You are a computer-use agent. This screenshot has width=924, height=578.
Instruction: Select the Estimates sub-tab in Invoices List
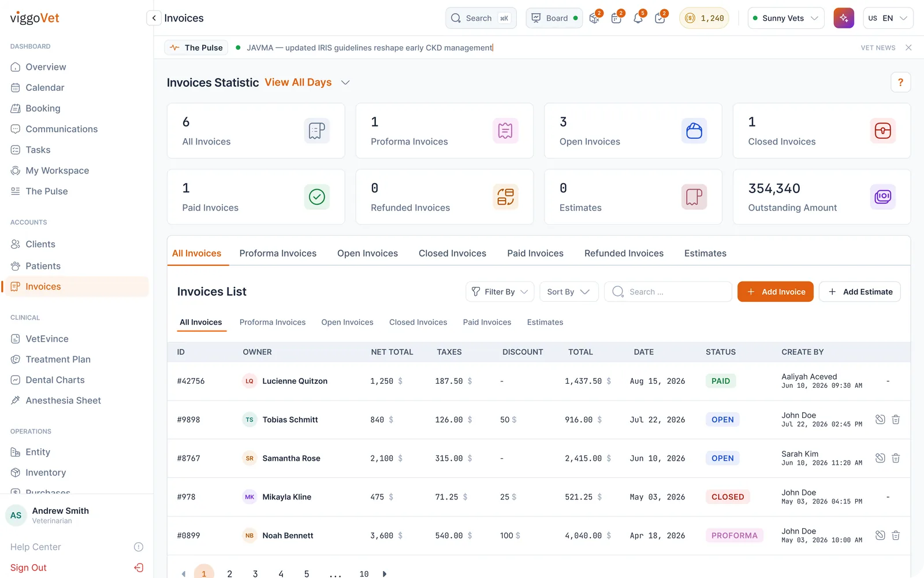(x=545, y=323)
